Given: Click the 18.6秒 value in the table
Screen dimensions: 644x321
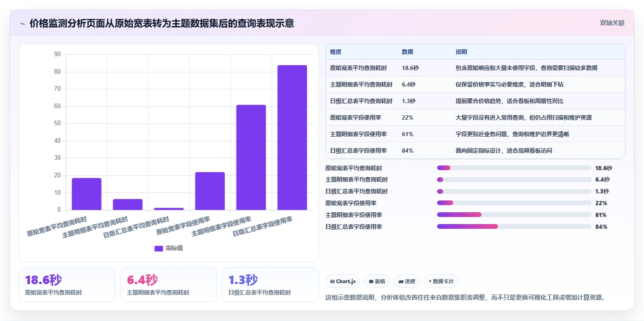Looking at the screenshot, I should point(410,68).
